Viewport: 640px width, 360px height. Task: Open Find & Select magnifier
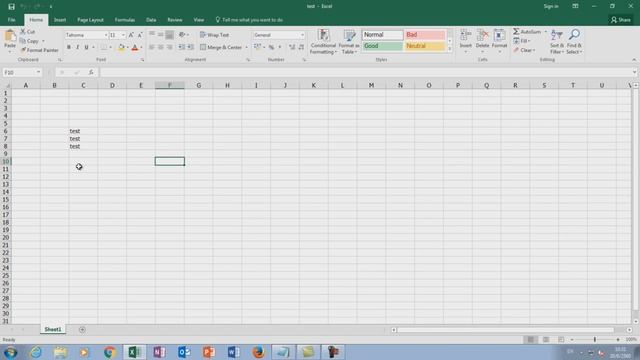point(574,42)
